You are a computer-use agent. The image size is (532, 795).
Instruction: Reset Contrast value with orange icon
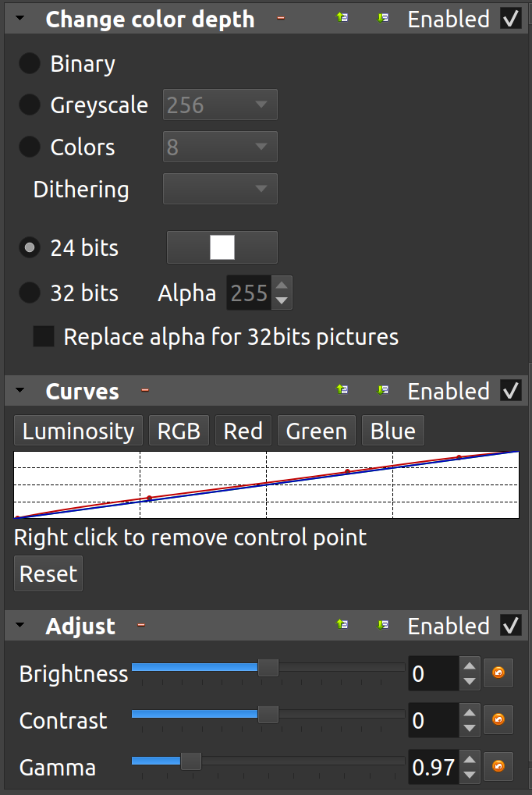498,720
